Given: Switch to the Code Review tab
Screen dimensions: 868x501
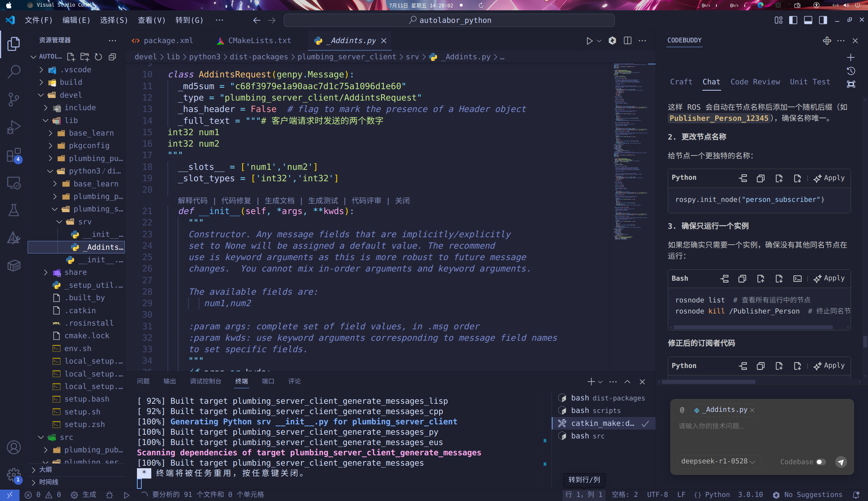Looking at the screenshot, I should tap(755, 82).
